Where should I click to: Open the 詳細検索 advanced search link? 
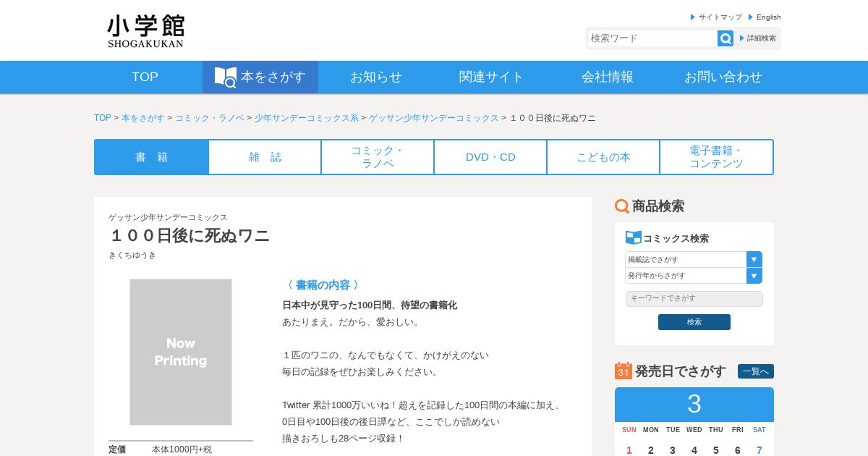click(762, 38)
